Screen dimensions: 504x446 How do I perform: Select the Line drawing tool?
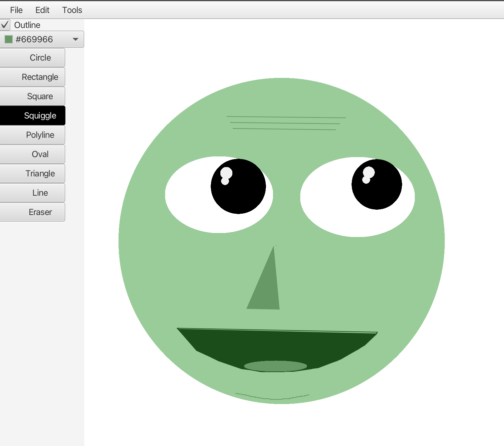(x=33, y=193)
